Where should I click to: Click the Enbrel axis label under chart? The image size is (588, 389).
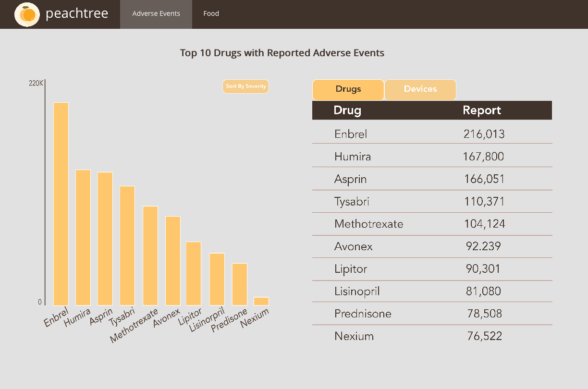coord(56,317)
